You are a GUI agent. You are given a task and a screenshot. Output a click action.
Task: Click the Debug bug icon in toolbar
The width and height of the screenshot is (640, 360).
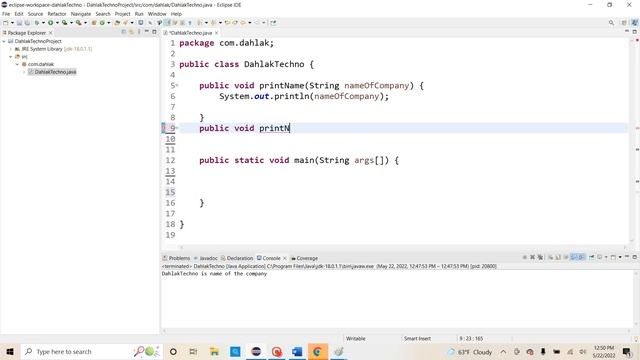(37, 23)
